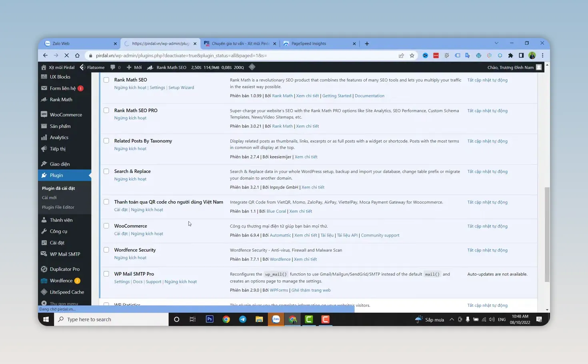Click Tắt cập nhật tự động for Search & Replace
This screenshot has width=588, height=364.
487,172
